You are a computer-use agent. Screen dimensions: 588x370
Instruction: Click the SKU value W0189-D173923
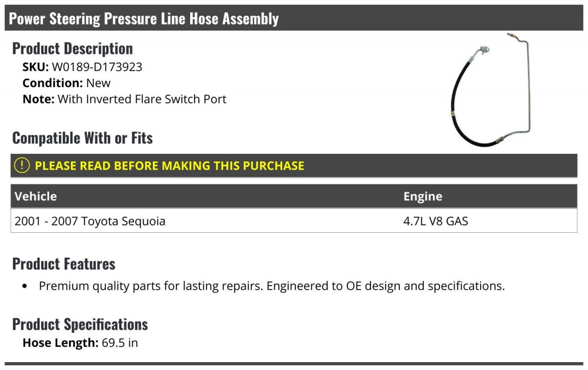coord(97,67)
